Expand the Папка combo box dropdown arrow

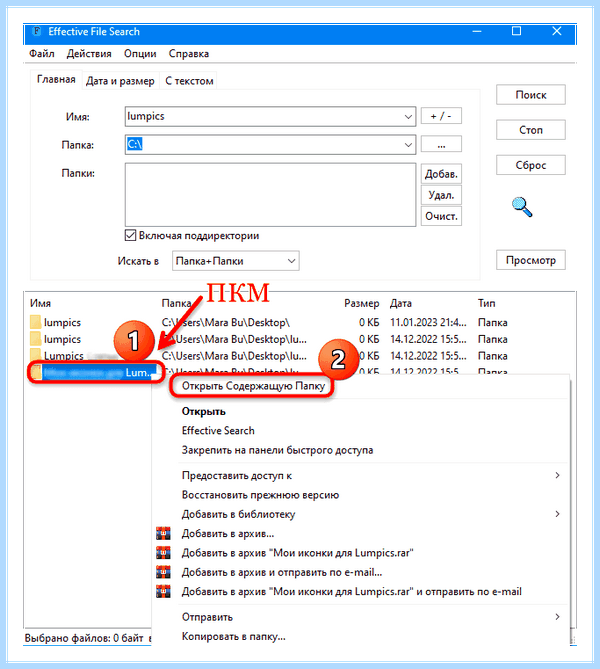coord(408,145)
